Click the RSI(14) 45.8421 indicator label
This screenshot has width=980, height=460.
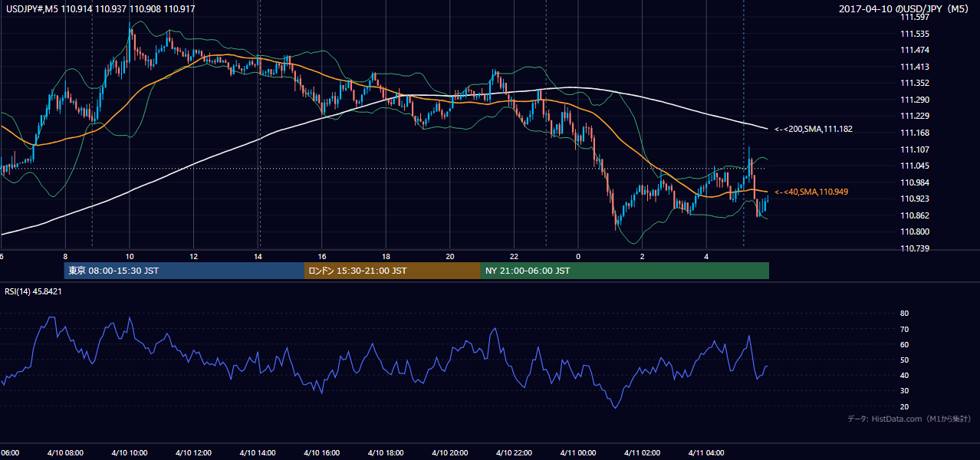pos(33,291)
